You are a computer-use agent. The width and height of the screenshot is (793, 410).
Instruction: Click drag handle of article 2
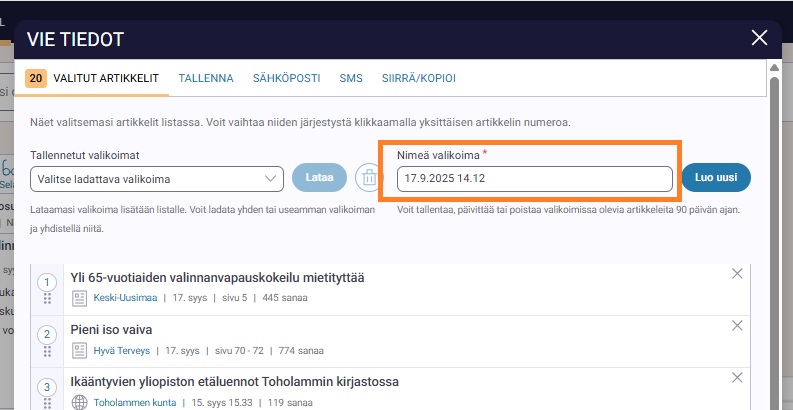47,351
